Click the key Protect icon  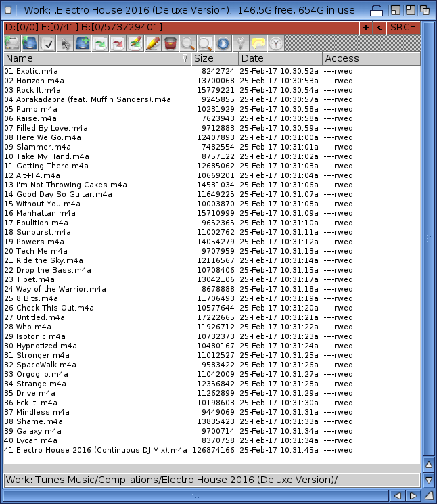pyautogui.click(x=241, y=43)
